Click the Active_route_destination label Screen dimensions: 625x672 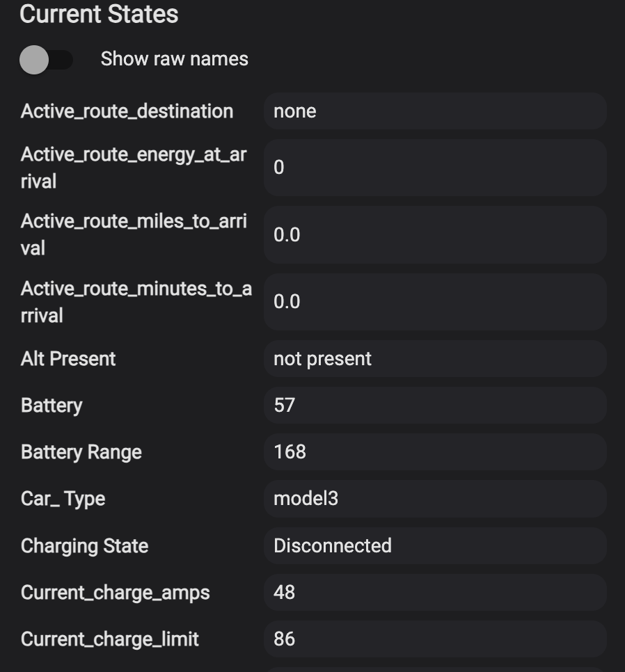coord(127,111)
